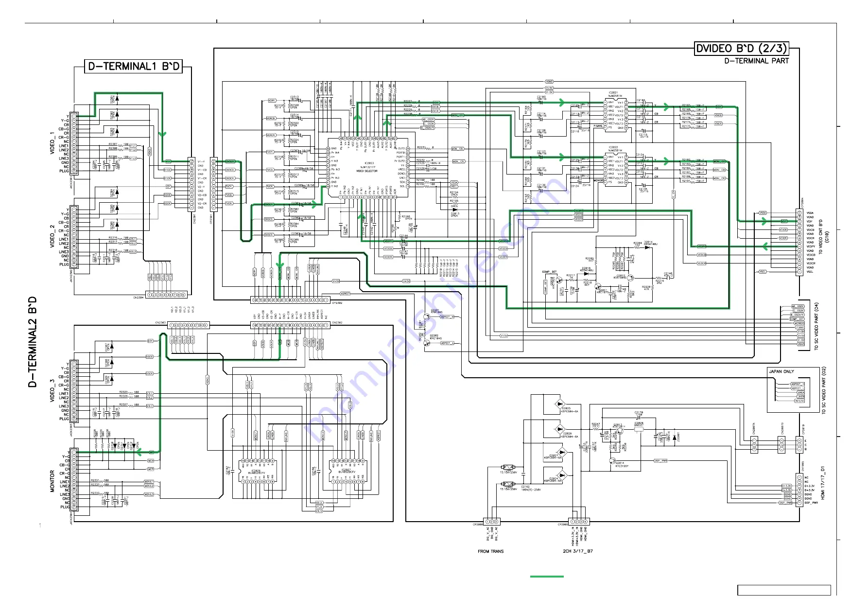Click the Q2014 KTC3199Y transistor

612,460
